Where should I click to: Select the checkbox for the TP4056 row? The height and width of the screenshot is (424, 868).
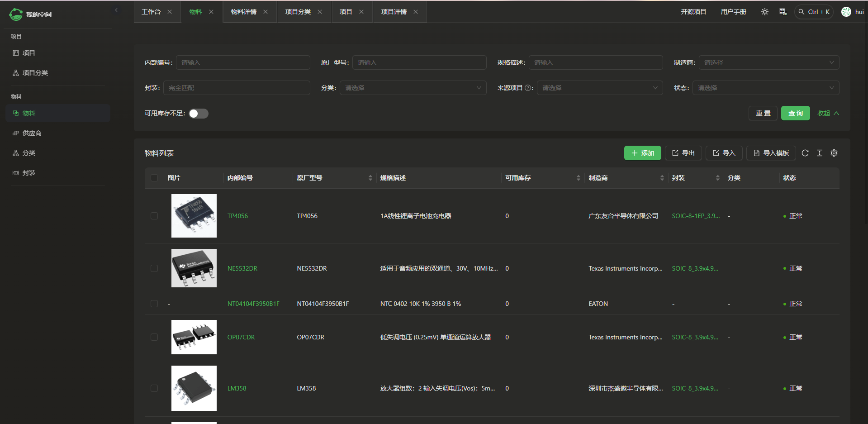[x=154, y=216]
